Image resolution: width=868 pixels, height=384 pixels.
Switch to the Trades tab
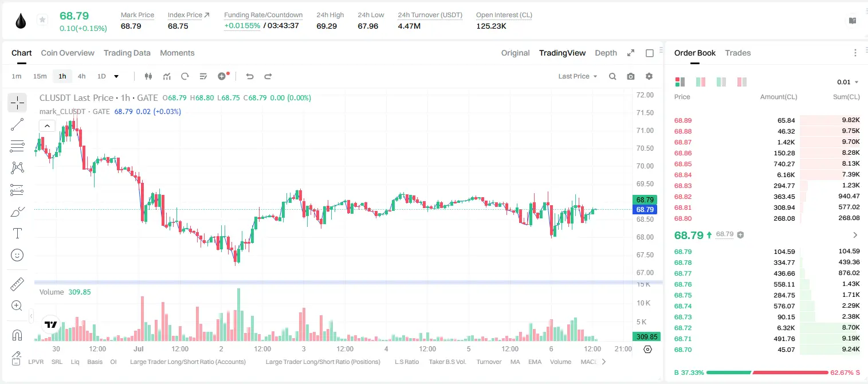pos(738,53)
